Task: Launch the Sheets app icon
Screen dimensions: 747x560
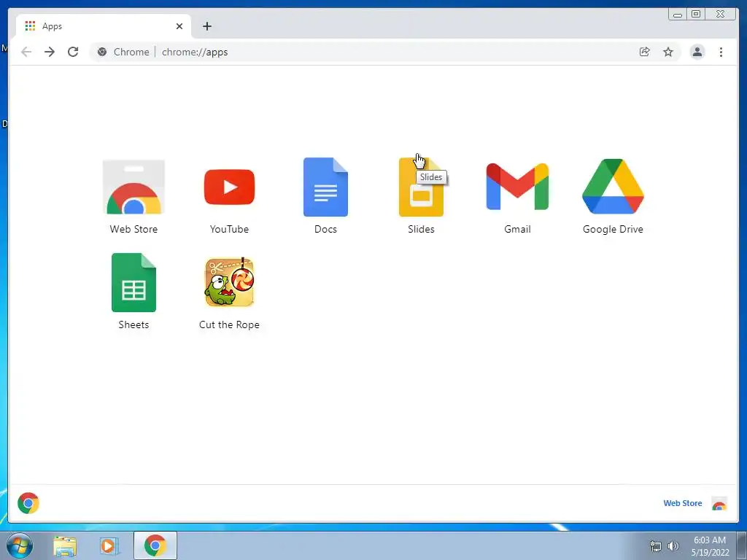Action: point(133,282)
